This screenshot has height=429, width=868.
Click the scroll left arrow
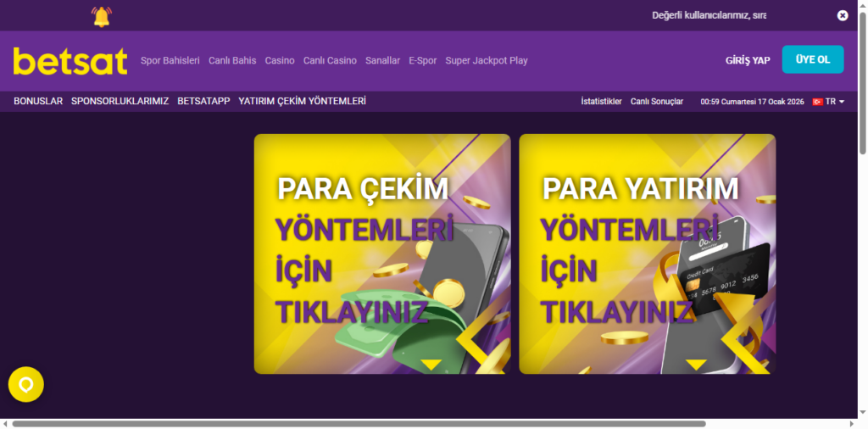pyautogui.click(x=5, y=424)
